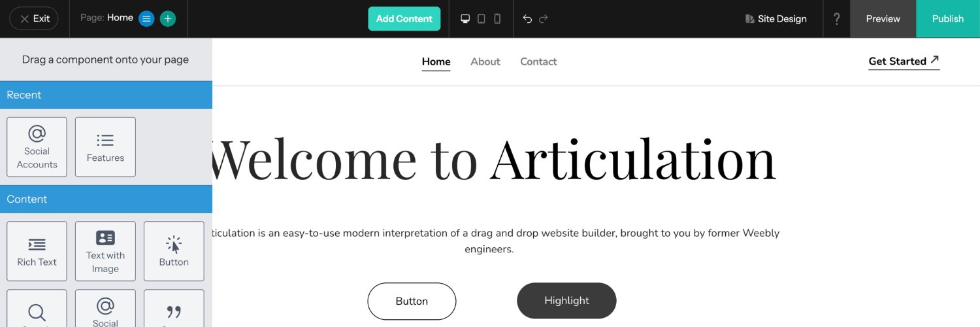Viewport: 980px width, 327px height.
Task: Switch to mobile phone view icon
Action: [x=497, y=19]
